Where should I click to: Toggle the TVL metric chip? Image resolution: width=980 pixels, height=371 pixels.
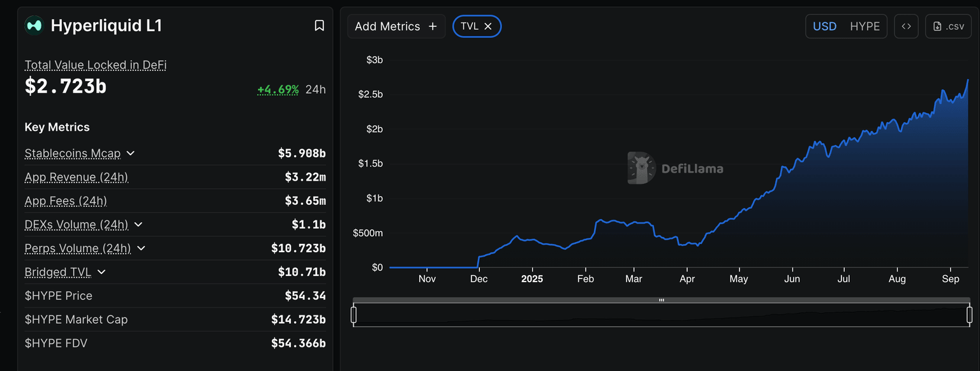point(469,26)
